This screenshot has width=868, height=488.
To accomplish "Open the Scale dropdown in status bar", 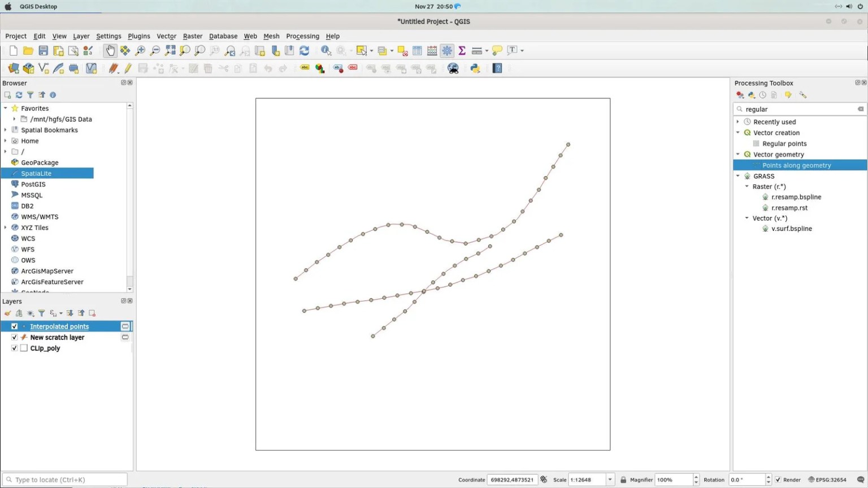I will pyautogui.click(x=609, y=479).
